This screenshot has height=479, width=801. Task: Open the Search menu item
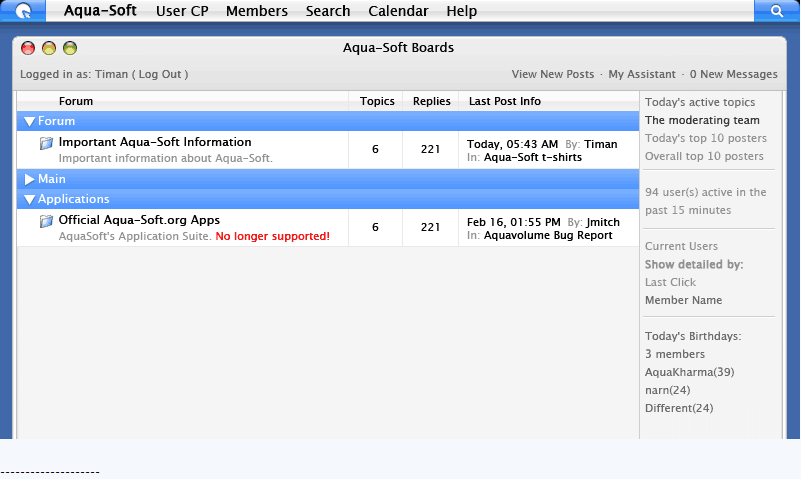point(328,11)
